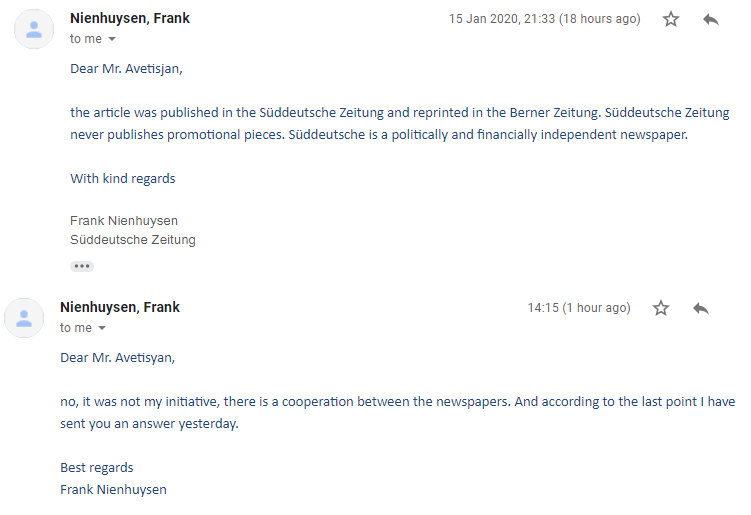
Task: Click the 'Dear Mr. Avetisjan,' greeting line
Action: click(x=126, y=69)
